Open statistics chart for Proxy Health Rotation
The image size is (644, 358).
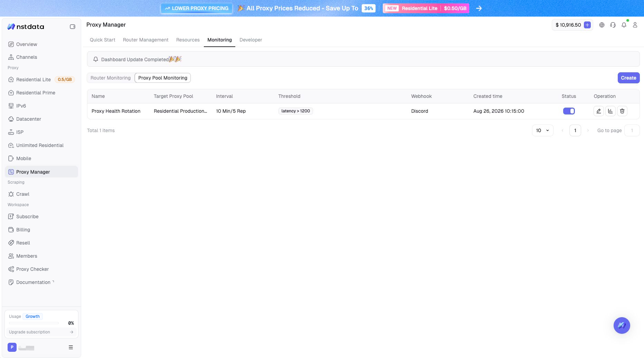610,111
